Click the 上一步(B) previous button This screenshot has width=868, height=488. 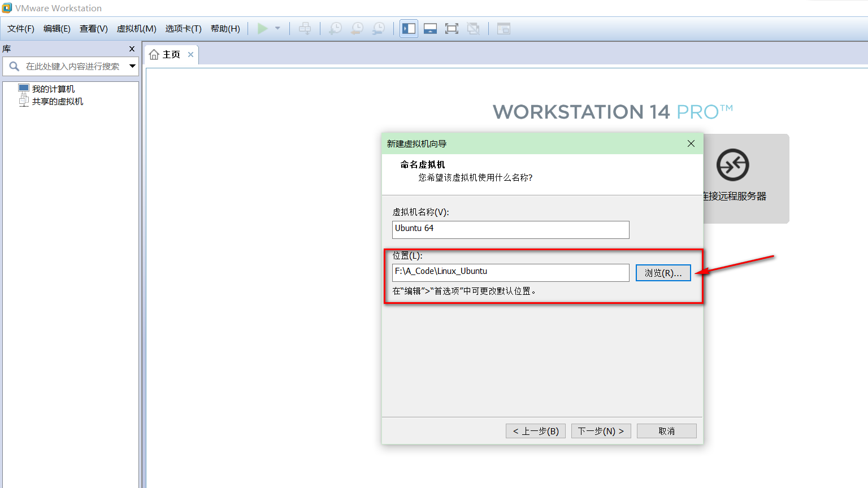tap(535, 430)
